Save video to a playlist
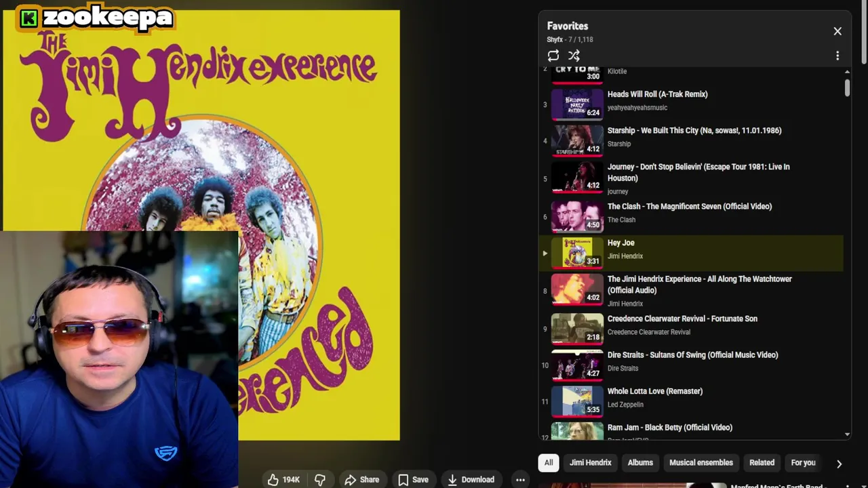 [x=413, y=479]
